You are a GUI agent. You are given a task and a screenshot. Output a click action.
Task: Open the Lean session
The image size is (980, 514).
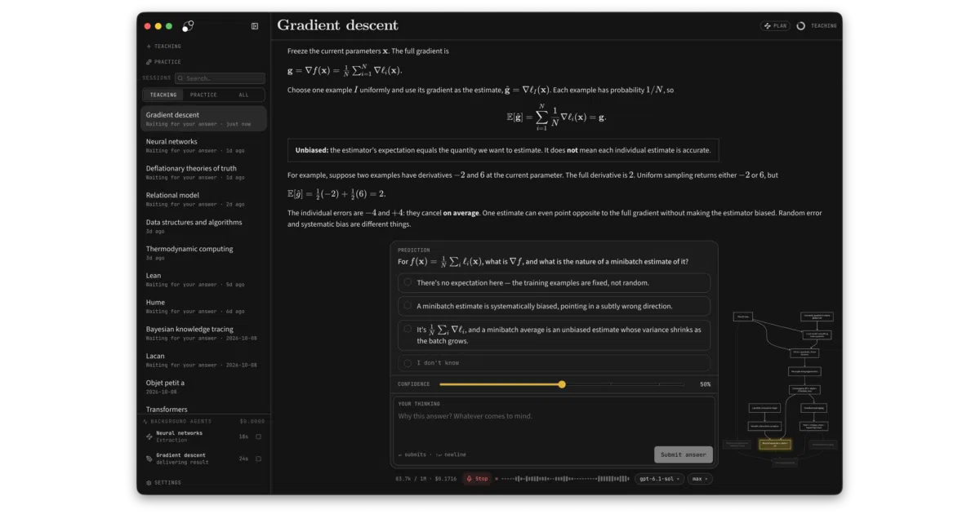[x=203, y=280]
